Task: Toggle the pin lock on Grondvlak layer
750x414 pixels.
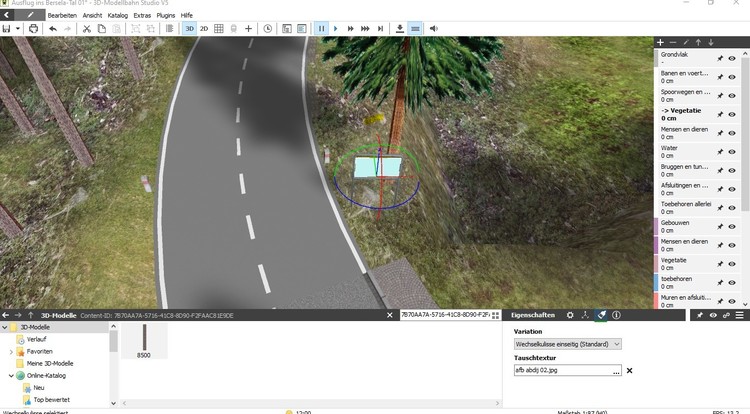Action: [720, 59]
